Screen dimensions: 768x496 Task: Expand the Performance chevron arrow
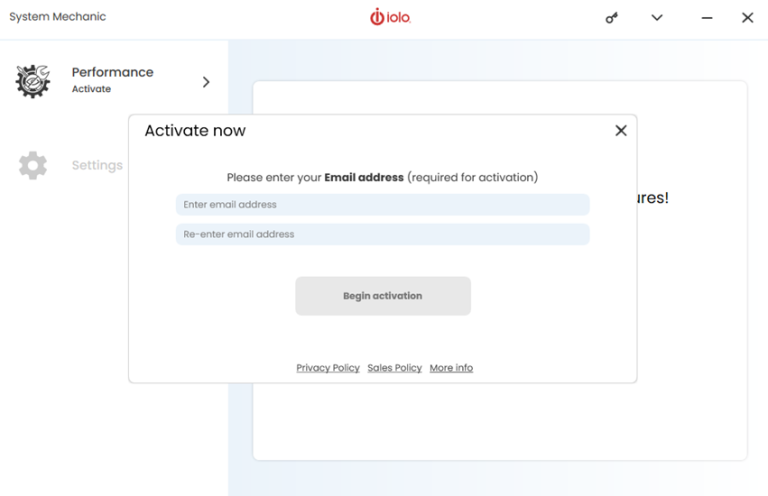pyautogui.click(x=206, y=82)
